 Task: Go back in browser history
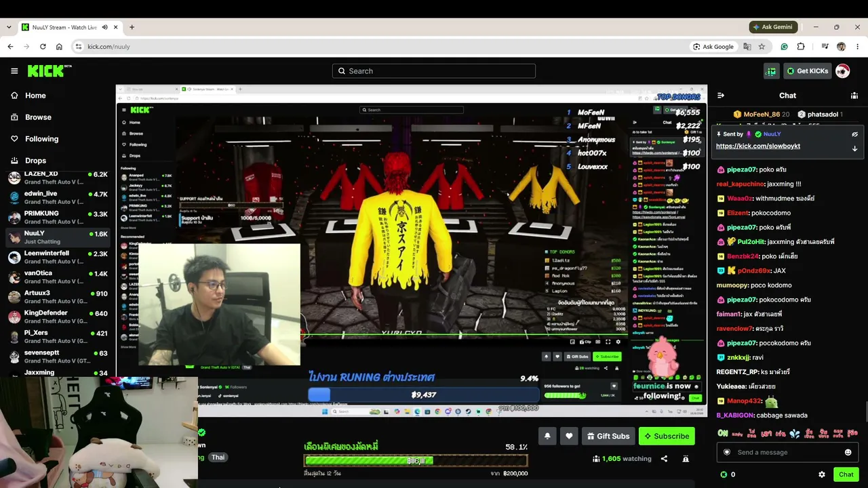[10, 47]
